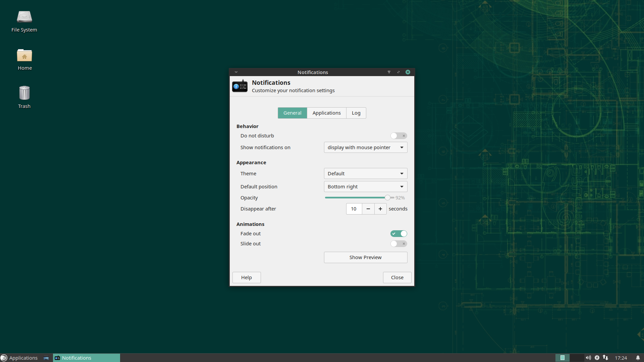Viewport: 644px width, 362px height.
Task: Increase Disappear after seconds with plus
Action: pos(380,209)
